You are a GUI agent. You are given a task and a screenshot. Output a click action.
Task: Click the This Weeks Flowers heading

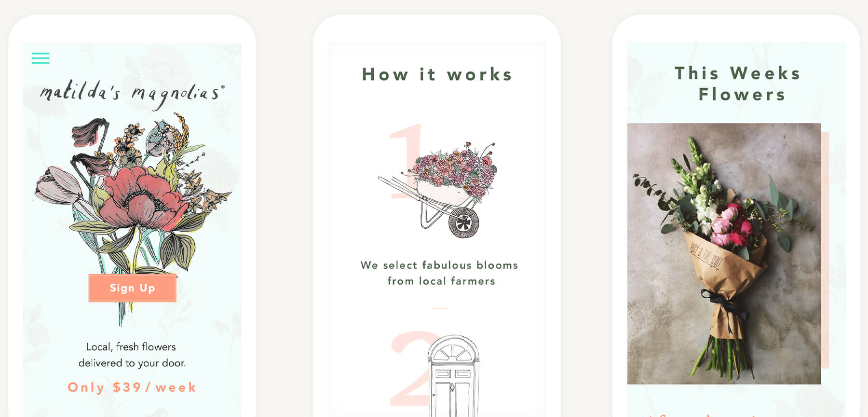click(x=738, y=83)
